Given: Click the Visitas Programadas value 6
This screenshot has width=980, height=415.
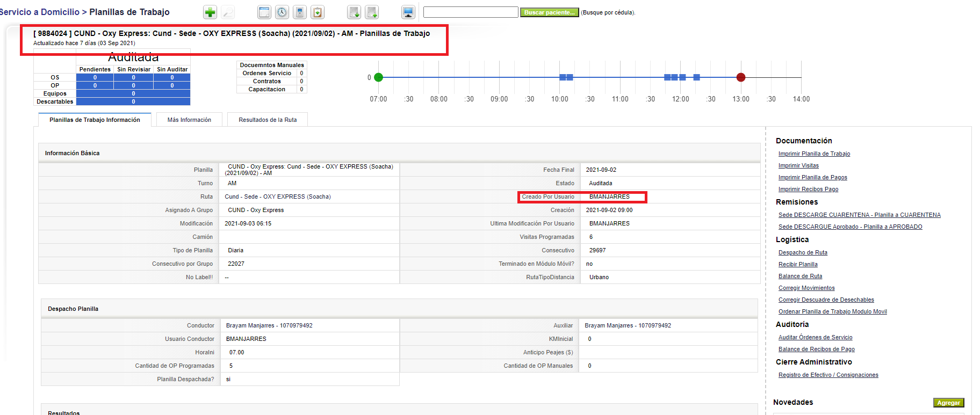Looking at the screenshot, I should 591,237.
